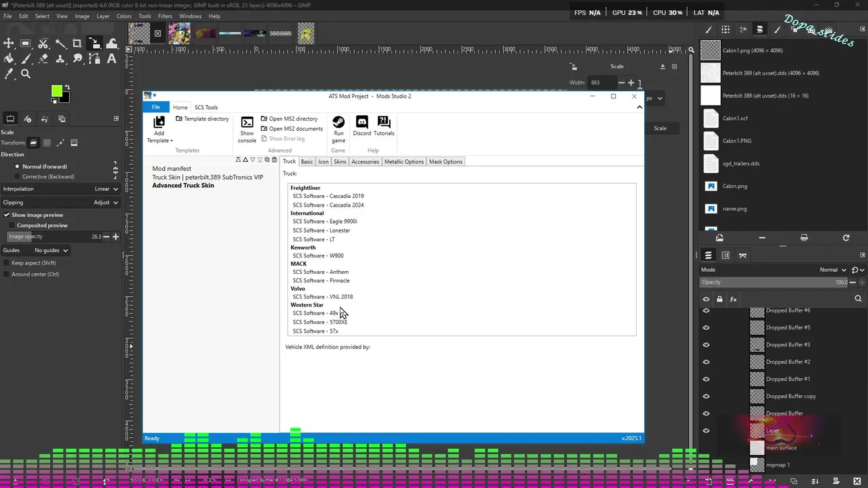
Task: Collapse the Mods Studio ribbon chevron
Action: coord(639,107)
